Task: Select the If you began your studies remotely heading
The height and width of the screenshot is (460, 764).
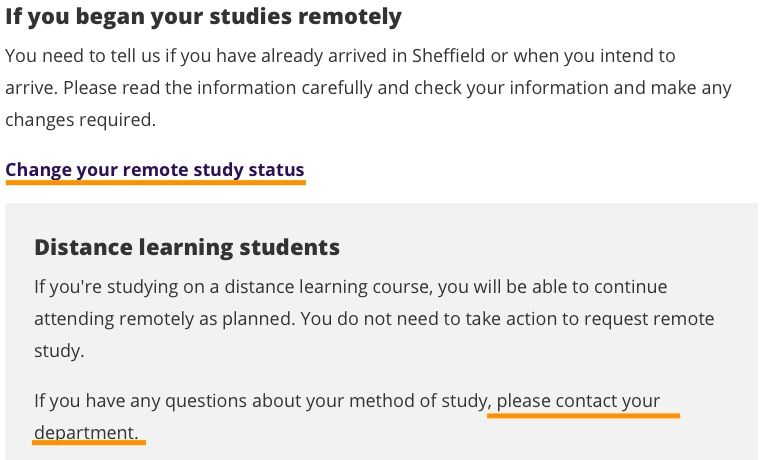Action: tap(204, 17)
